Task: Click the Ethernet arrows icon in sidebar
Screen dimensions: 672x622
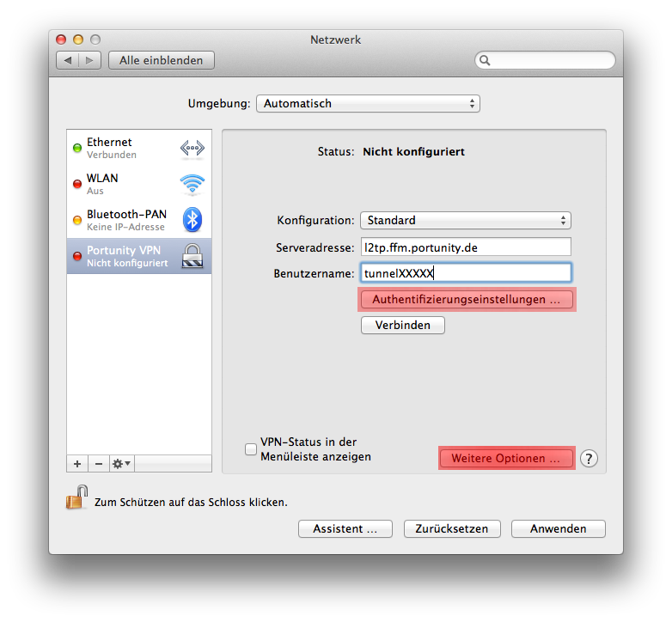Action: (192, 149)
